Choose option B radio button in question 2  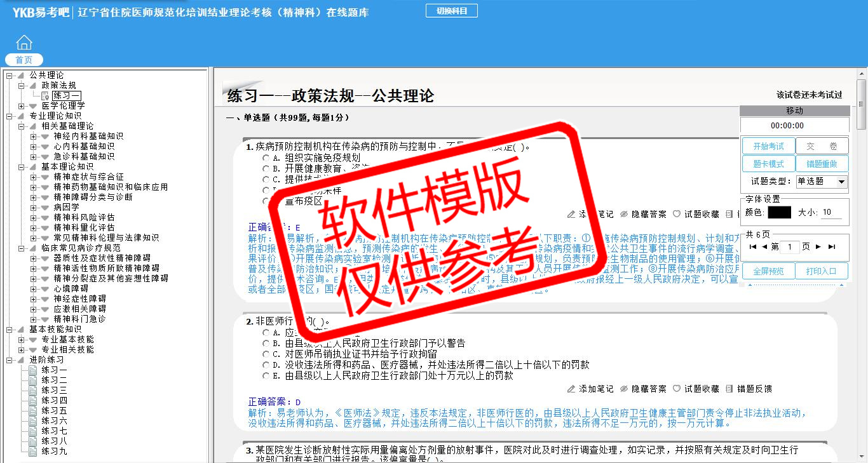[266, 344]
